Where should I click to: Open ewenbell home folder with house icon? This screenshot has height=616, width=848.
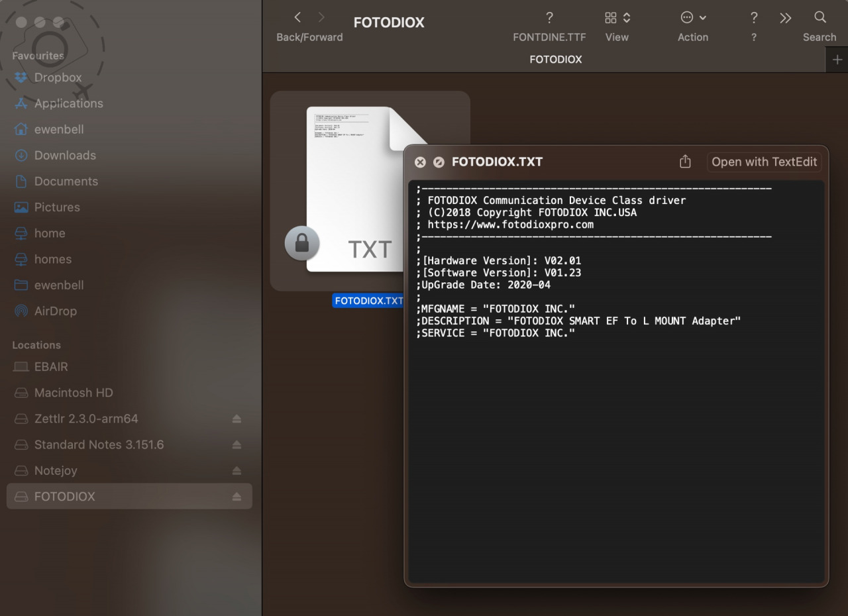[x=59, y=129]
